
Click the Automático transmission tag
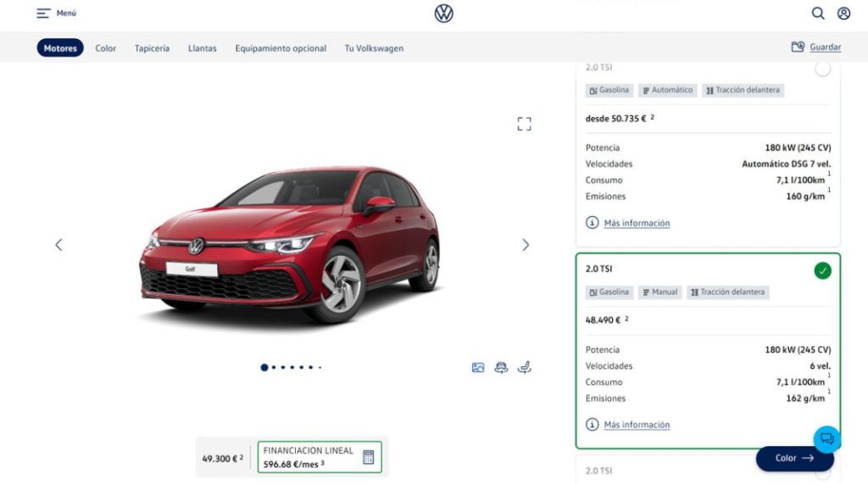coord(668,90)
